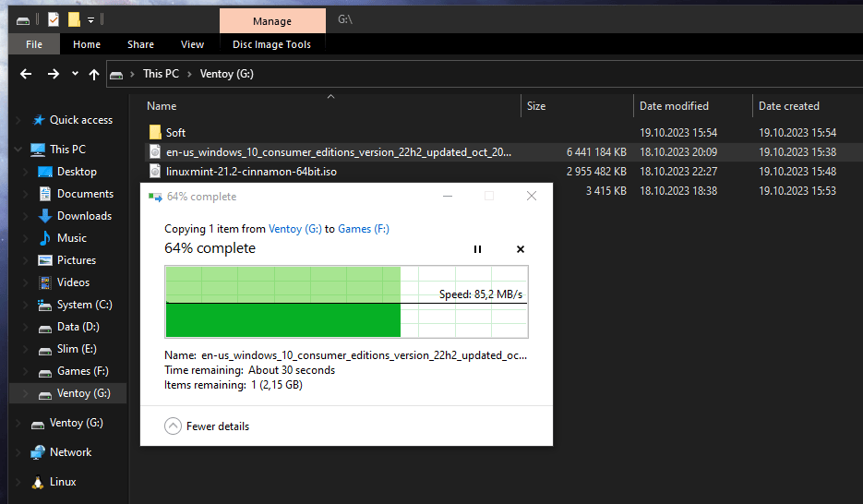Open the Linux entry in navigation pane
The image size is (863, 504).
click(x=63, y=482)
